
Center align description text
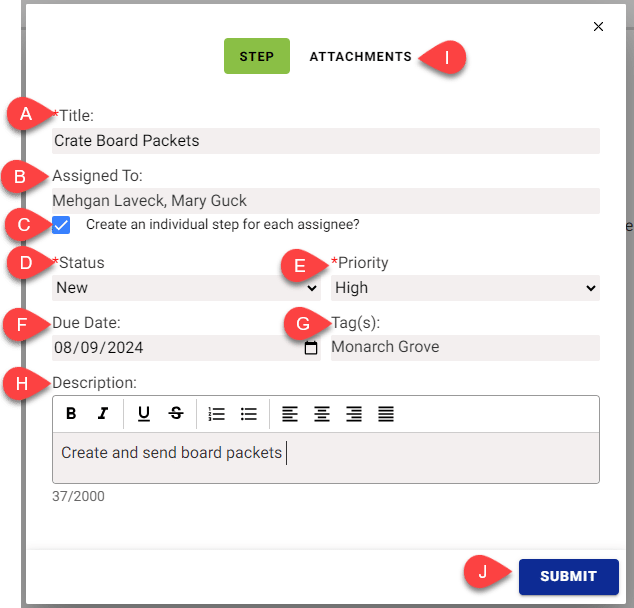(322, 414)
